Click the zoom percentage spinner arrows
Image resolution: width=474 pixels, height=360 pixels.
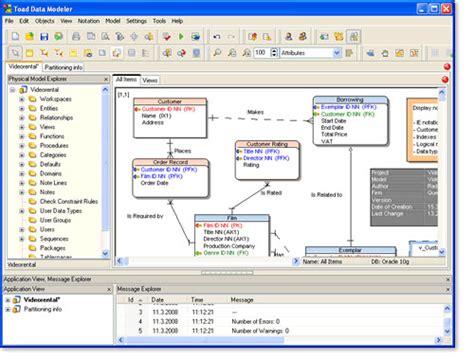tap(274, 53)
